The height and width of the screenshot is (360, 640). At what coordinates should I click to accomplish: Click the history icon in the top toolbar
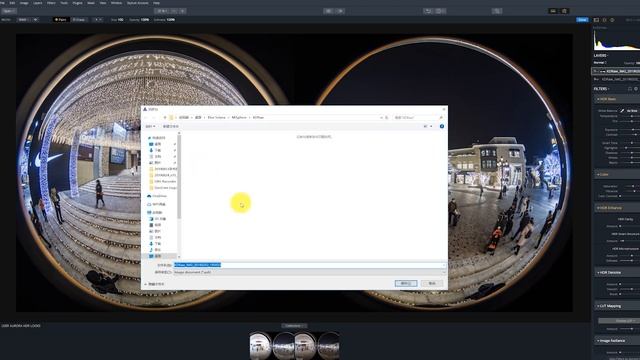pos(440,11)
